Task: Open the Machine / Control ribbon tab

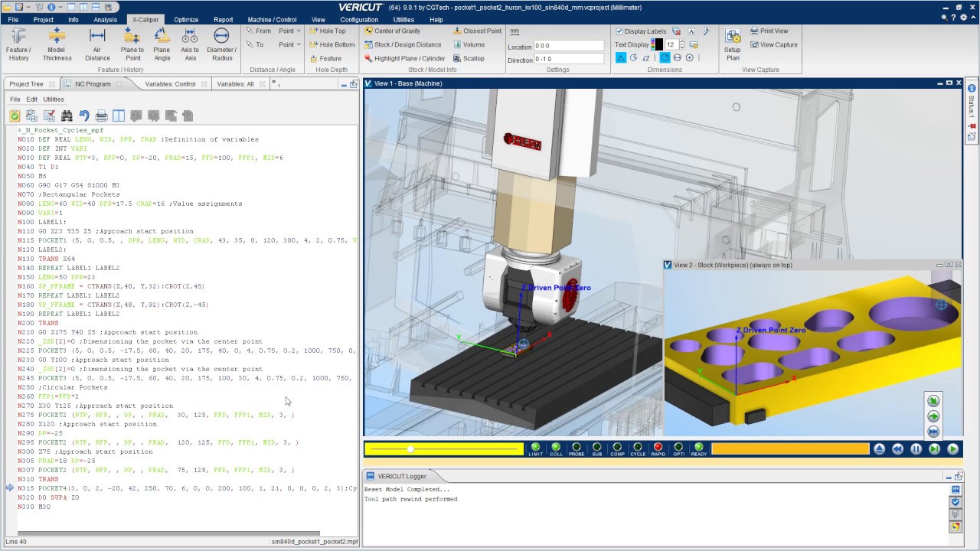Action: coord(272,20)
